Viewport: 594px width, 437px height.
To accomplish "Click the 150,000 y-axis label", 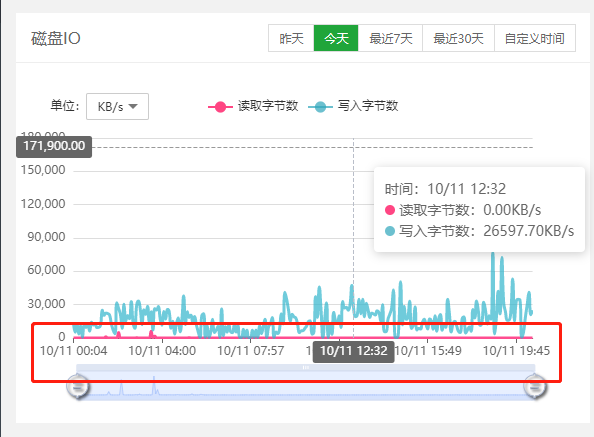I will pyautogui.click(x=43, y=170).
